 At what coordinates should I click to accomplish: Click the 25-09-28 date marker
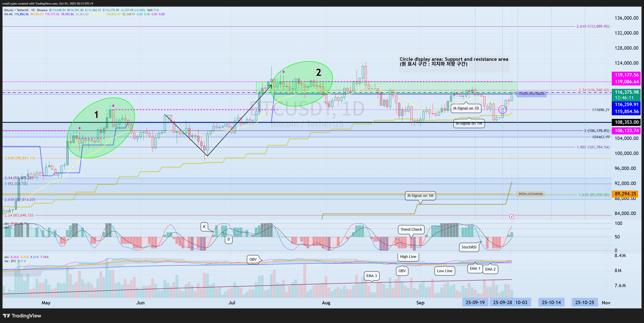coord(503,302)
